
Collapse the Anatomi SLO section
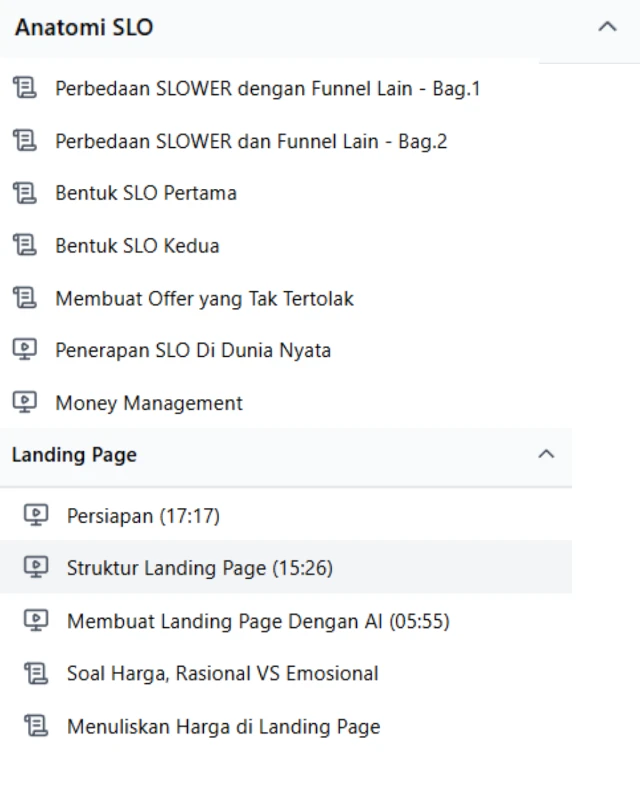point(606,27)
